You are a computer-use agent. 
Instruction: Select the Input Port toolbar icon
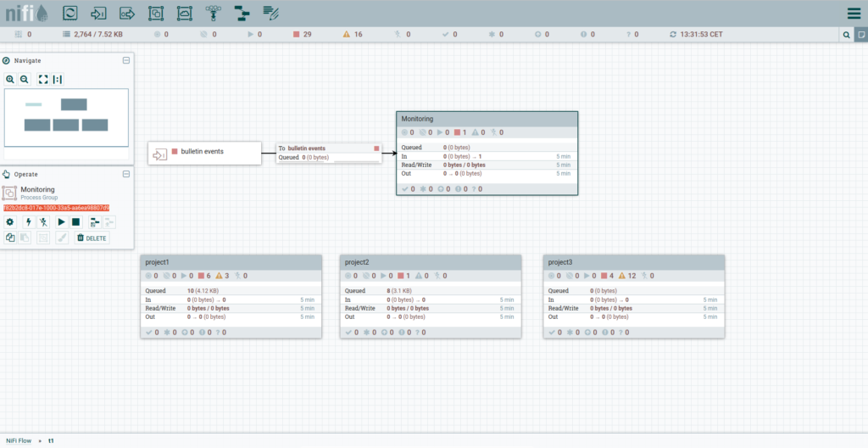point(98,13)
